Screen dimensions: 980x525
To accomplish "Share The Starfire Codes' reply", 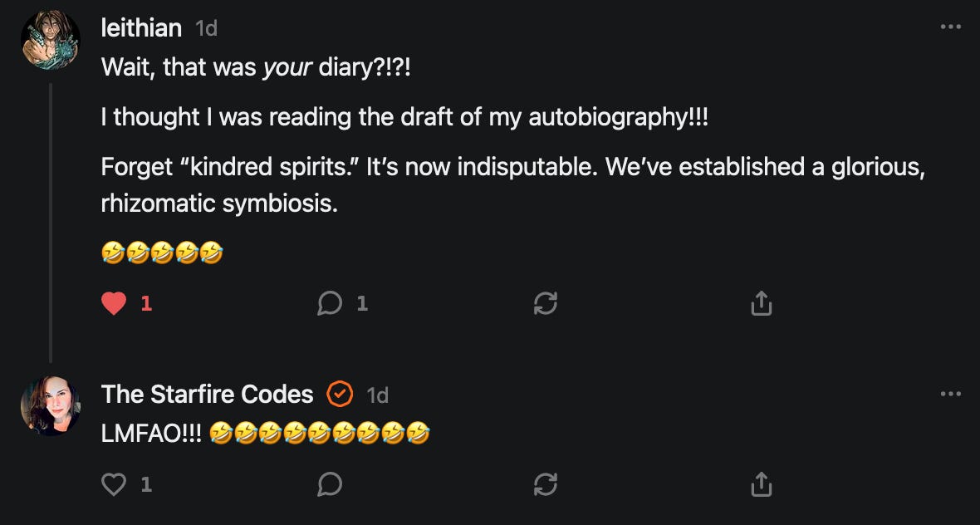I will coord(762,484).
